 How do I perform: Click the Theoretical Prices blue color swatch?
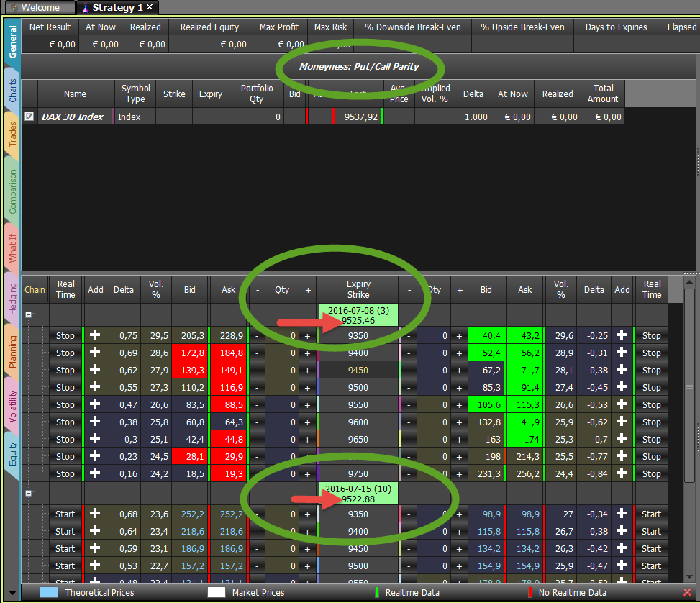(49, 592)
